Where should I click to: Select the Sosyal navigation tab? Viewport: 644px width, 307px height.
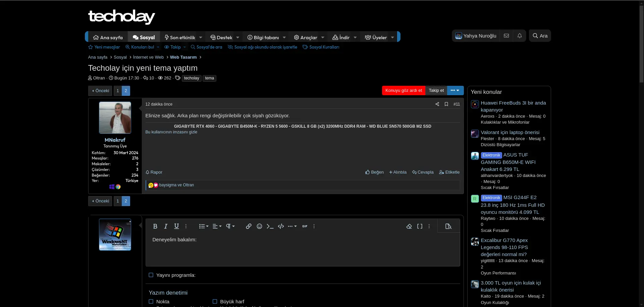point(144,37)
